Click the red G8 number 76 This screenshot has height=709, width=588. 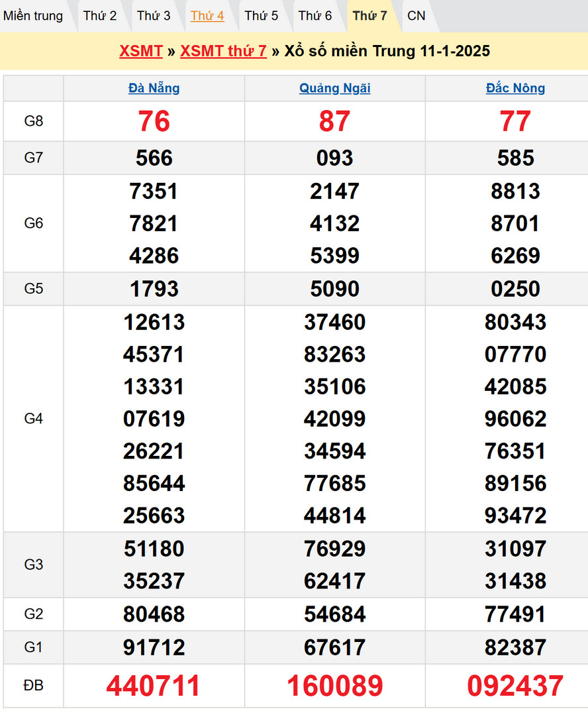point(154,121)
